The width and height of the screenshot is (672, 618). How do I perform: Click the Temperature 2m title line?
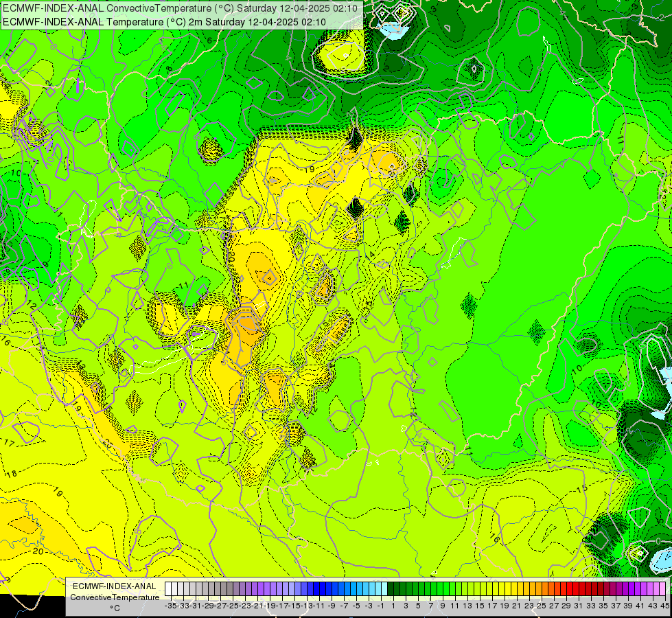click(x=164, y=22)
